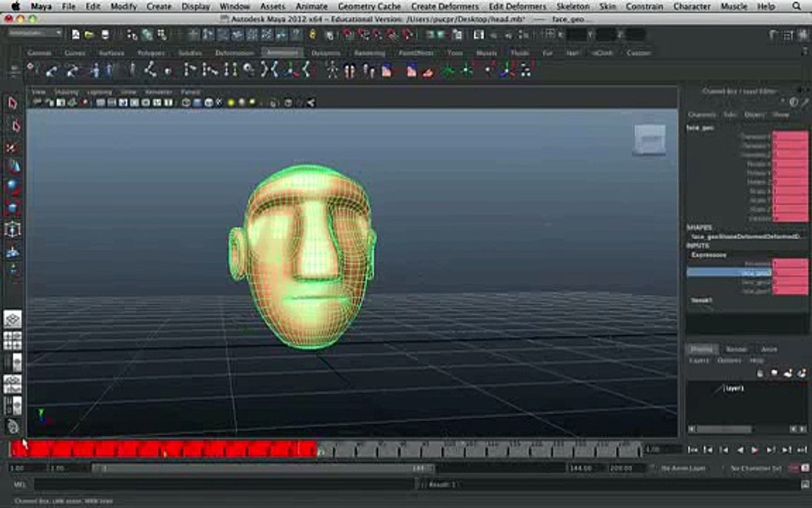Activate the Scale tool in toolbox

pyautogui.click(x=13, y=208)
